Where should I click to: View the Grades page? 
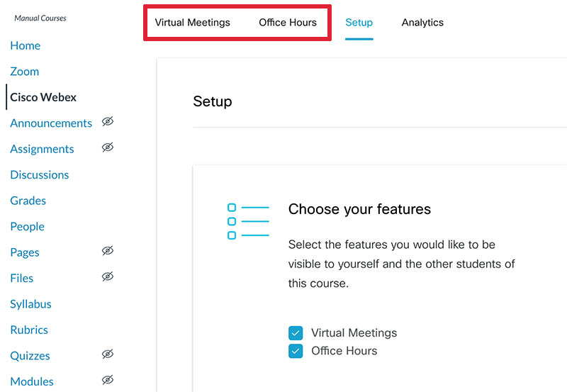pyautogui.click(x=28, y=201)
